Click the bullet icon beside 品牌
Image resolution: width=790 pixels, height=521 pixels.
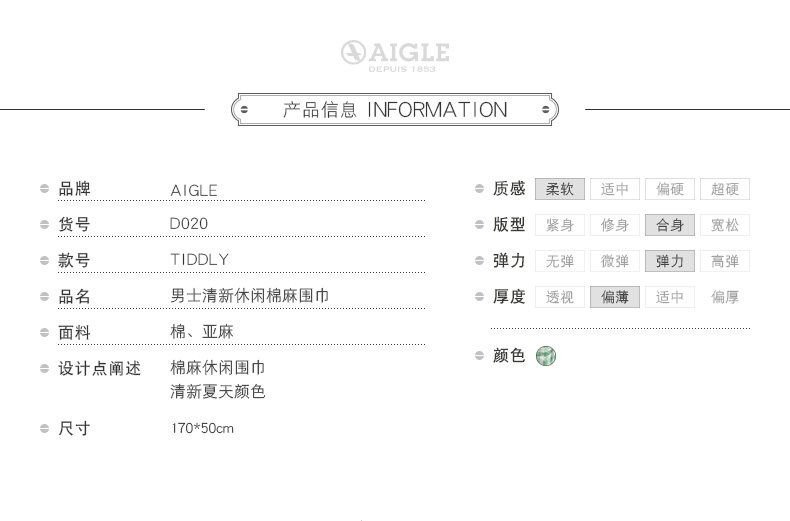45,189
